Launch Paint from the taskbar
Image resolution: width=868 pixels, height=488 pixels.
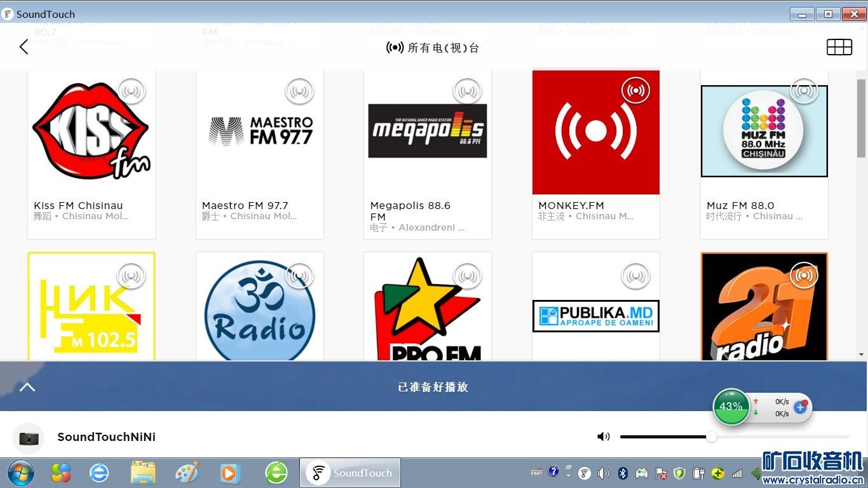click(187, 473)
